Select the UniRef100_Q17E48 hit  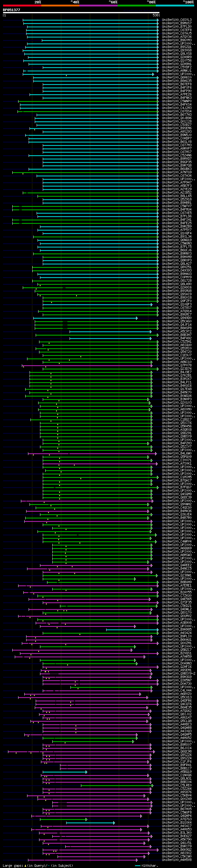176,389
